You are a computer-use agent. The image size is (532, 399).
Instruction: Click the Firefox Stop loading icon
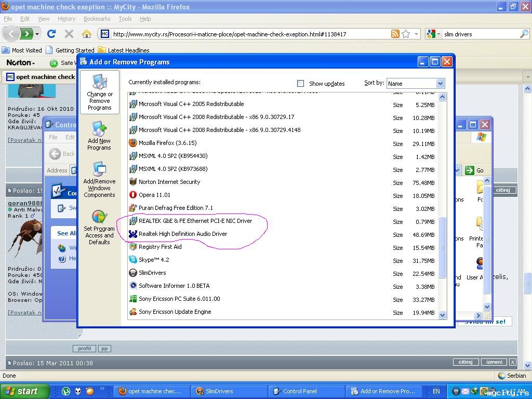pos(69,34)
